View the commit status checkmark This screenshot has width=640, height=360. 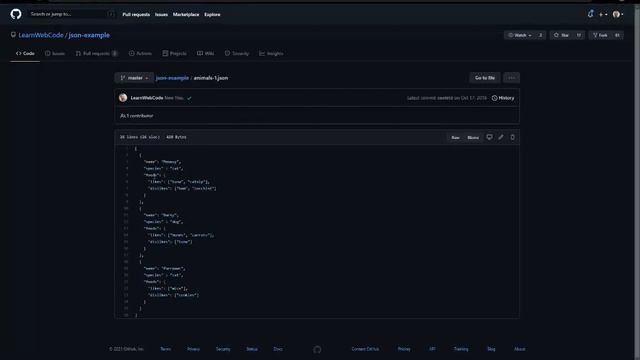(189, 98)
